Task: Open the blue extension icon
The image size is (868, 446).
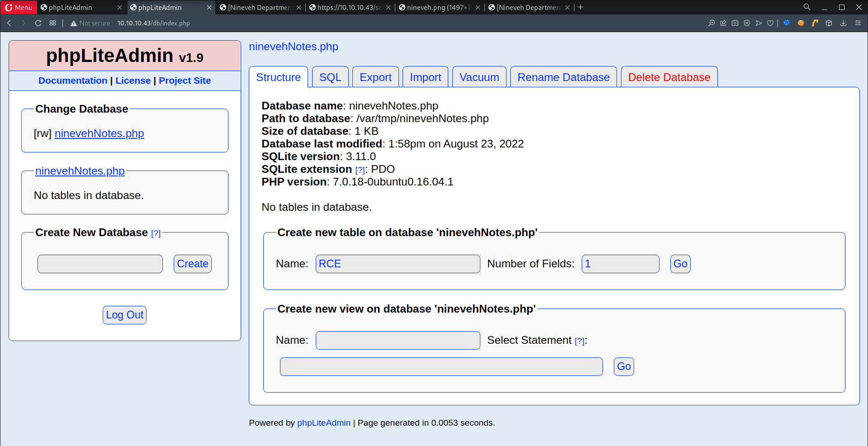Action: pos(787,23)
